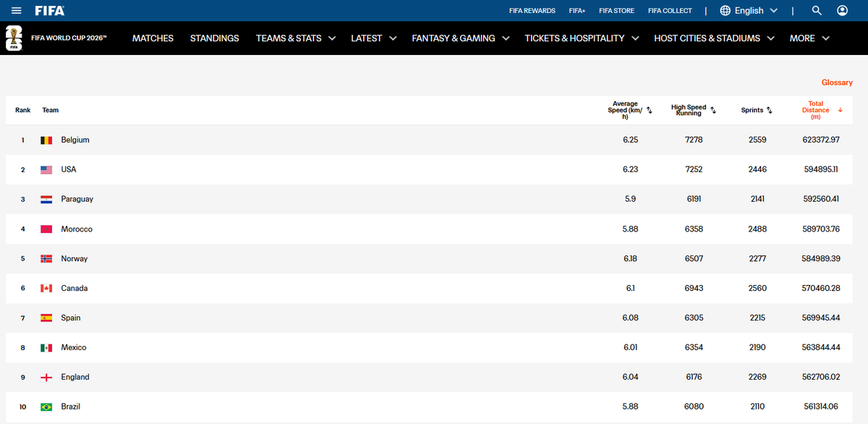Click the Morocco flag icon

46,229
